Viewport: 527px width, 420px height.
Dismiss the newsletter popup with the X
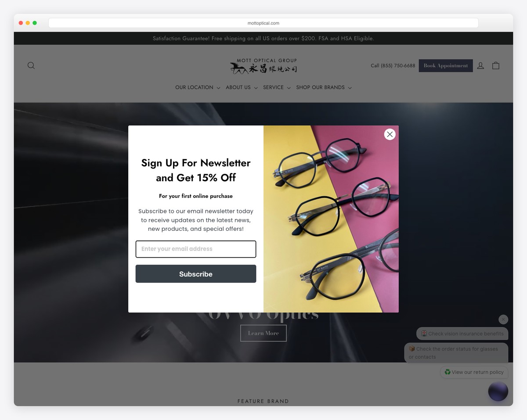pyautogui.click(x=390, y=134)
